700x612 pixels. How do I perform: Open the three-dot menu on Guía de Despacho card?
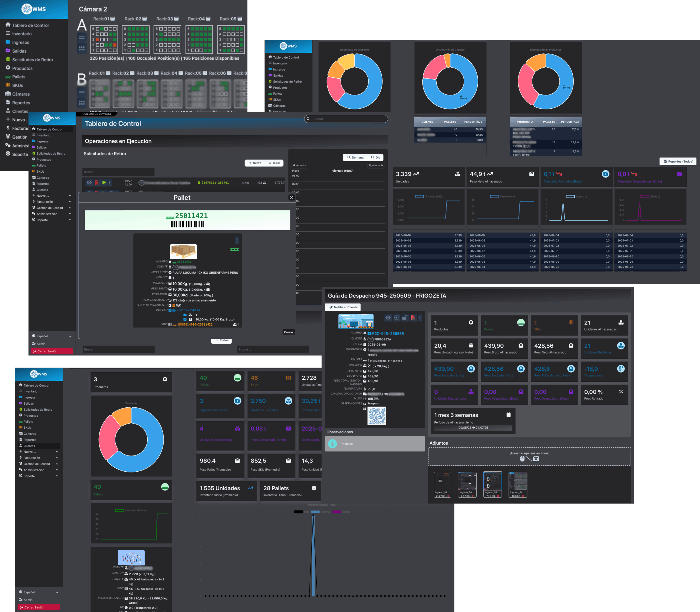pyautogui.click(x=420, y=318)
